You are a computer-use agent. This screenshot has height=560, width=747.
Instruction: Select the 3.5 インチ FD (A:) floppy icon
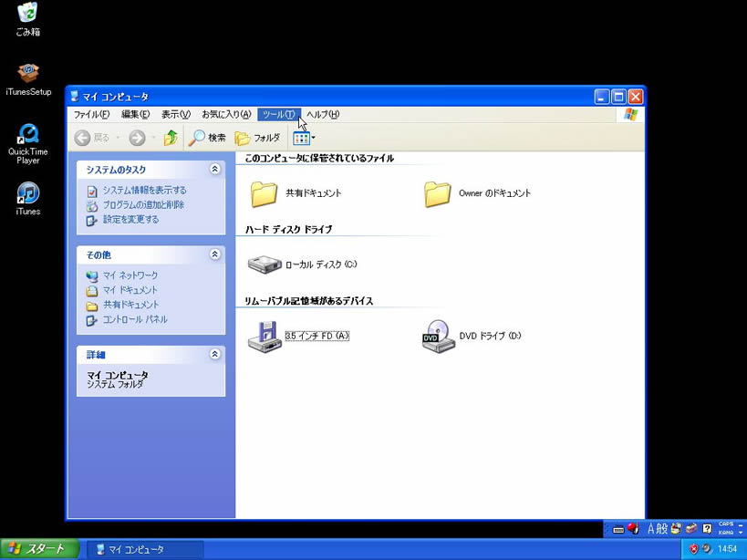point(265,337)
